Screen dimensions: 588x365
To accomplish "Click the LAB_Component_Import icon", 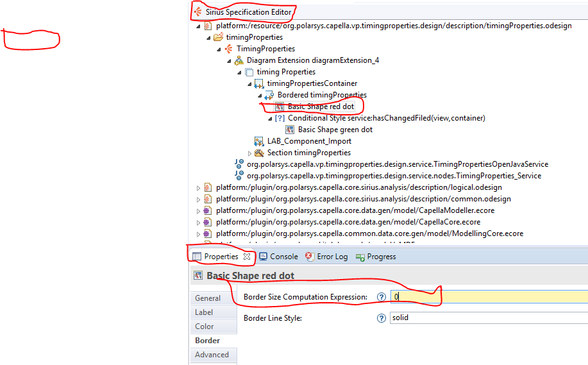I will pos(259,141).
